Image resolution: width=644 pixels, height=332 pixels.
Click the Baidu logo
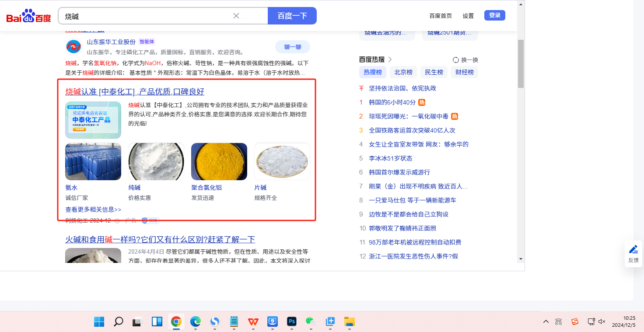28,17
